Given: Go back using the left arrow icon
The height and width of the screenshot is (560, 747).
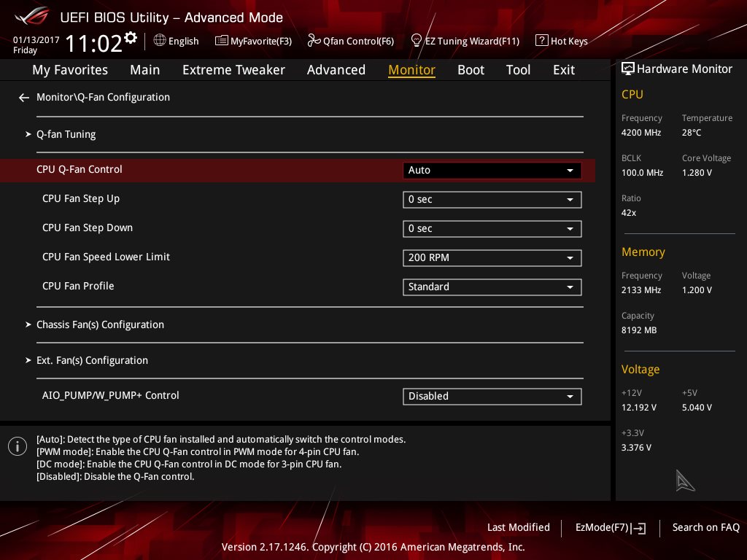Looking at the screenshot, I should click(x=24, y=98).
